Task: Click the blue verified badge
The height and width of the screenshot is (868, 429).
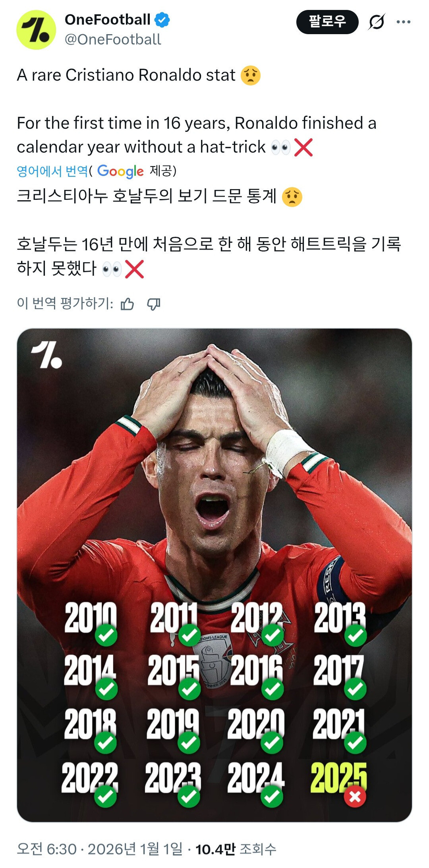Action: [x=162, y=20]
